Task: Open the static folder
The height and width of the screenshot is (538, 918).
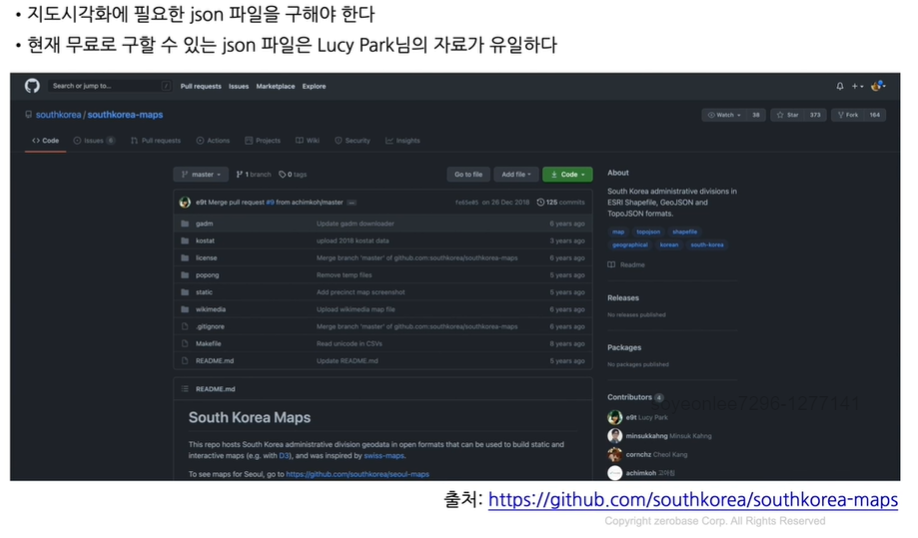Action: [204, 292]
